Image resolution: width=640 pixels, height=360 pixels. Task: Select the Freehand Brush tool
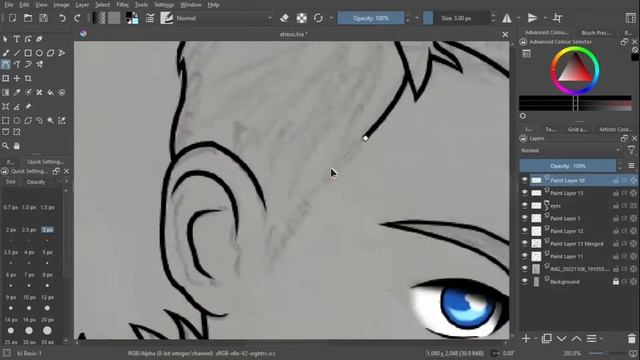6,53
